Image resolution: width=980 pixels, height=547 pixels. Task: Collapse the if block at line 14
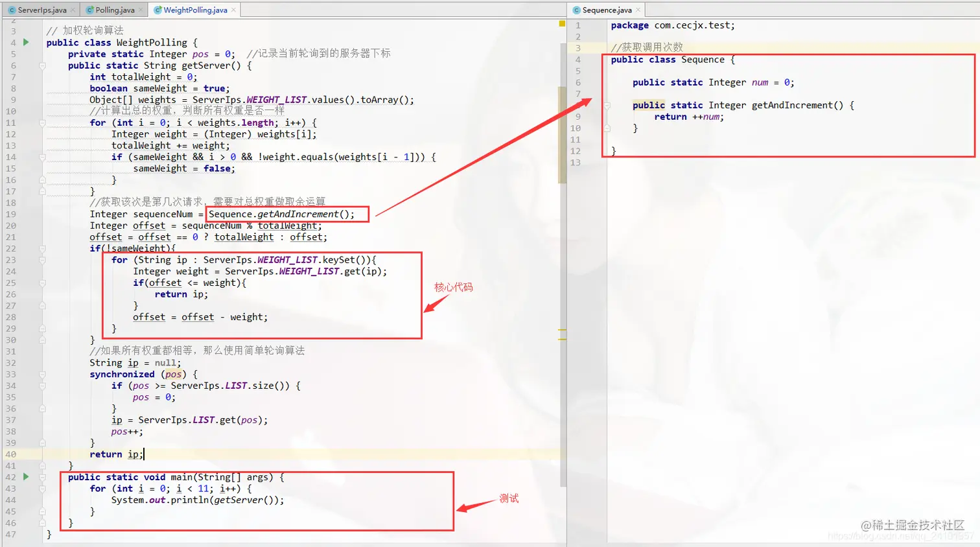pos(42,157)
